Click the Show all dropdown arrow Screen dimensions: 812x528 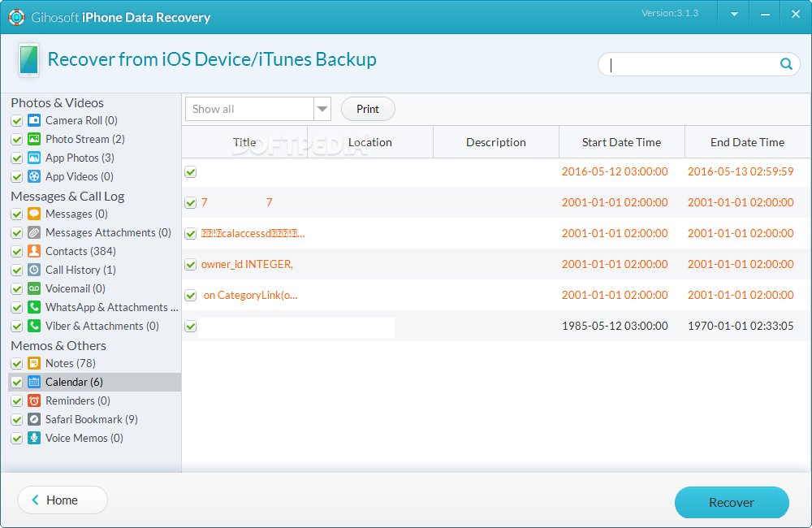click(322, 109)
